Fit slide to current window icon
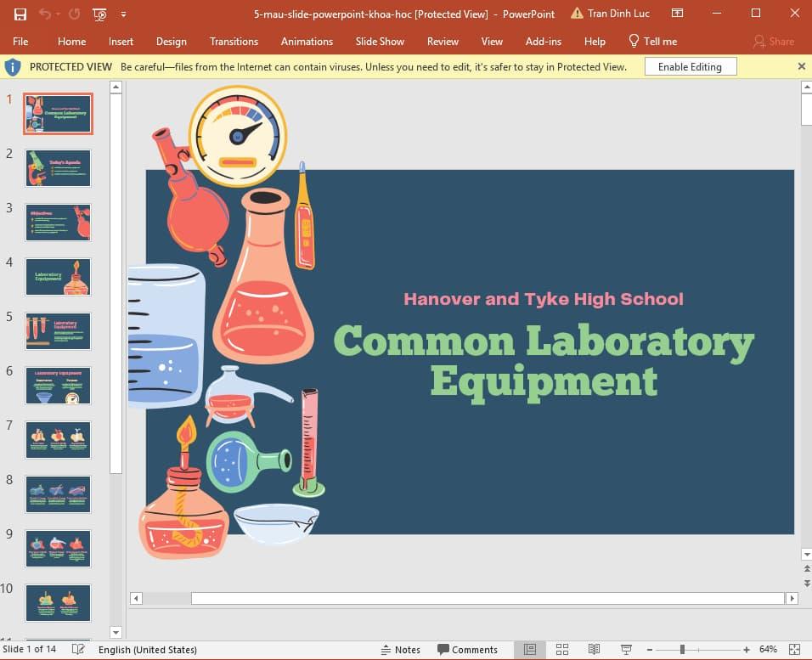Image resolution: width=812 pixels, height=660 pixels. coord(796,650)
